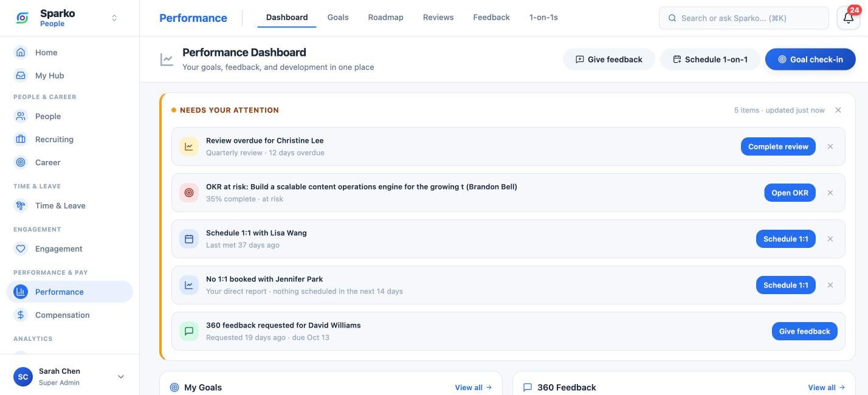Click the My Hub inbox icon
The height and width of the screenshot is (395, 868).
pos(21,75)
